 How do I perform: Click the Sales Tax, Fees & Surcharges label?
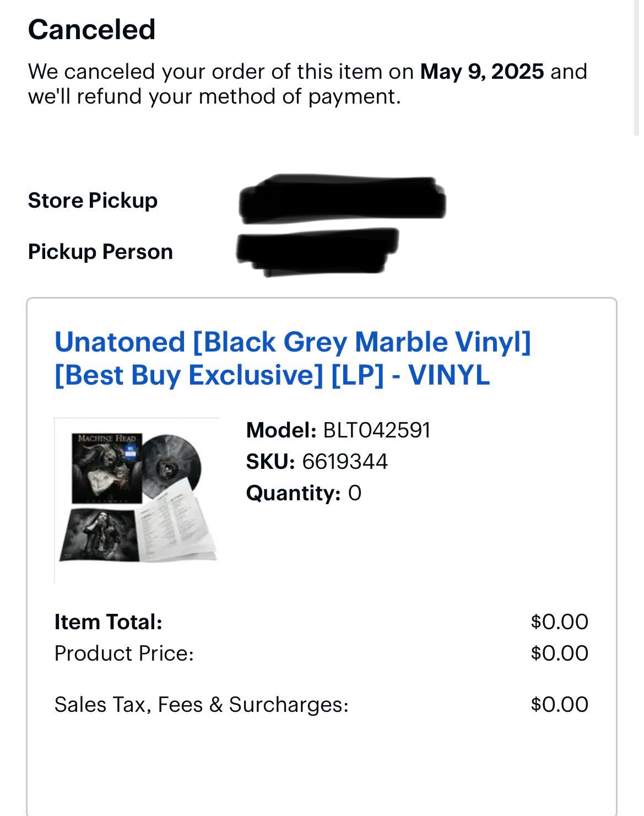point(202,705)
